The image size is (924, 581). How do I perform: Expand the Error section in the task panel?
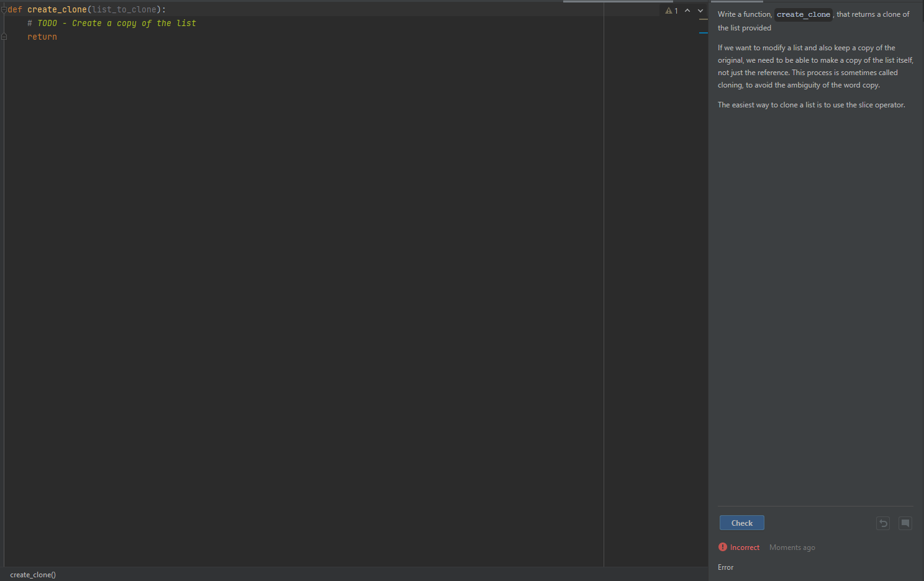(725, 567)
